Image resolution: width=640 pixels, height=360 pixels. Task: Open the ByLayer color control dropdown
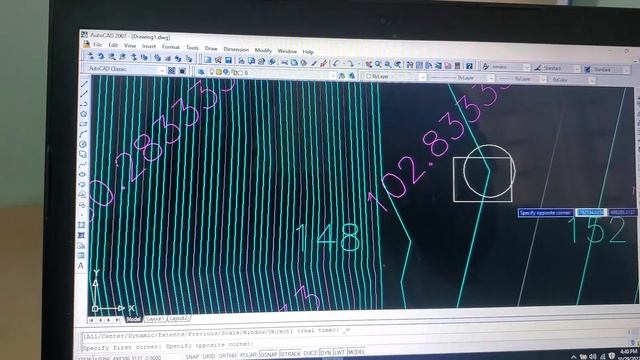tap(422, 77)
